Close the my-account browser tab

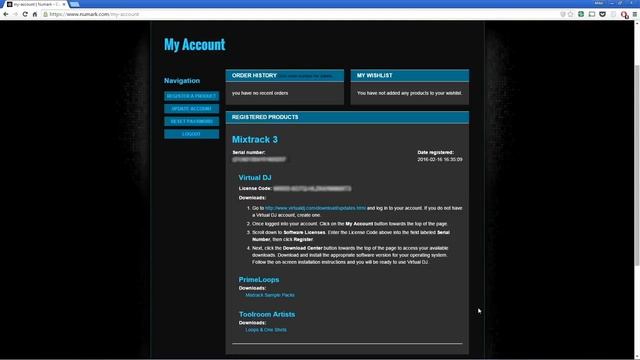(64, 4)
